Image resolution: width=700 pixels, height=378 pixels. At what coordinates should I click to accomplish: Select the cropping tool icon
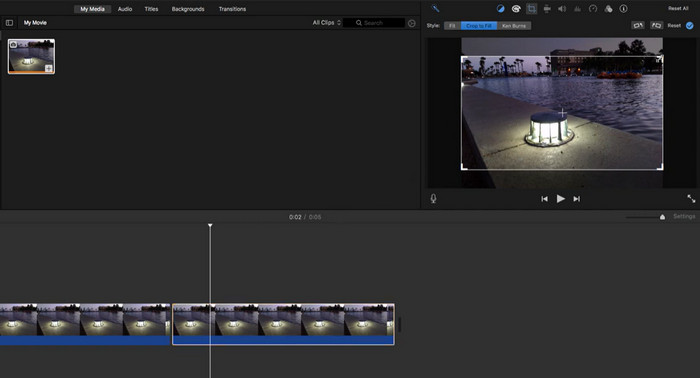(531, 8)
